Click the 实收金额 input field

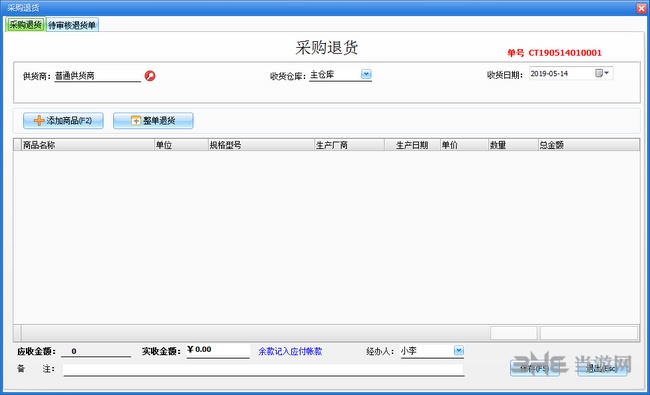218,351
